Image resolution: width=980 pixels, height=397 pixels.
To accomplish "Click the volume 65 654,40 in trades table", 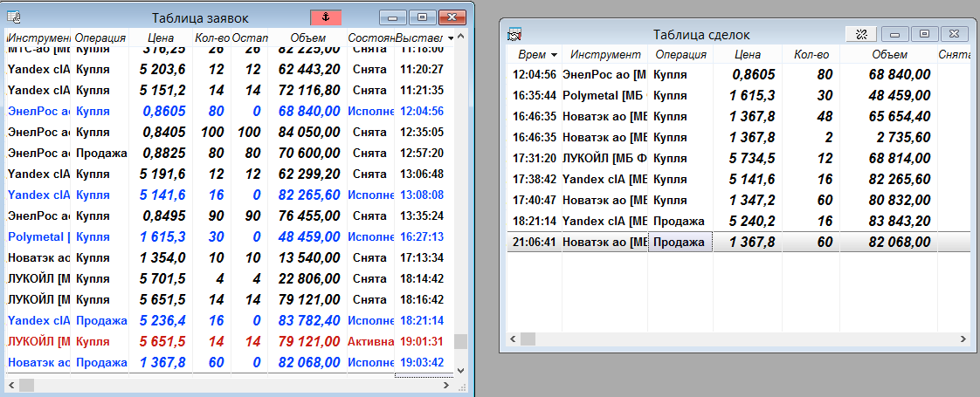I will 900,116.
